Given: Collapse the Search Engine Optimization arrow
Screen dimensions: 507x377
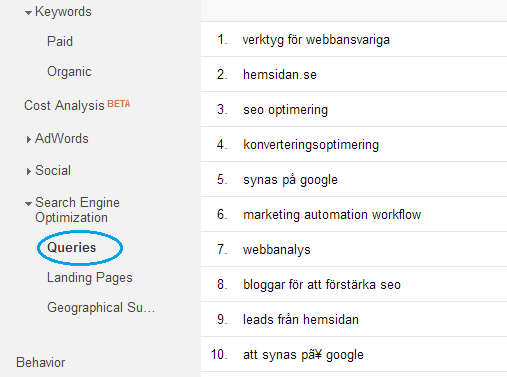Looking at the screenshot, I should (x=28, y=204).
